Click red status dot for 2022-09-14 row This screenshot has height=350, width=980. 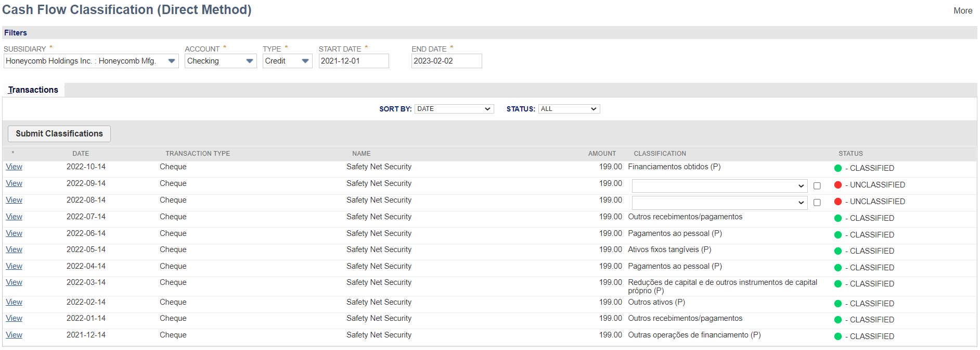pos(837,185)
